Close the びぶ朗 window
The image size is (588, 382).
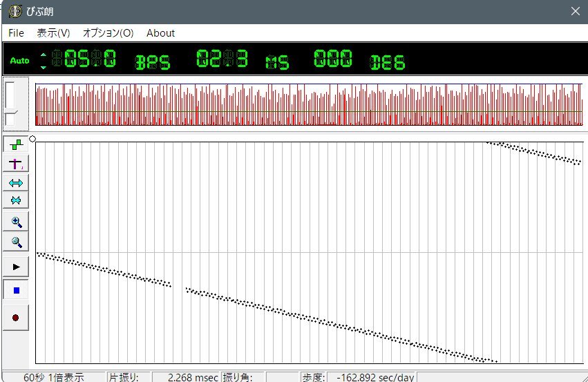[576, 11]
